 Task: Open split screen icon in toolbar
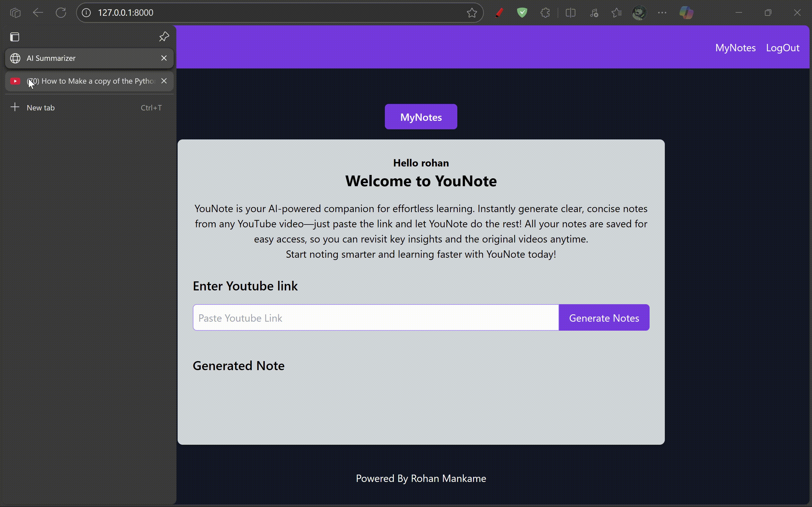tap(570, 13)
